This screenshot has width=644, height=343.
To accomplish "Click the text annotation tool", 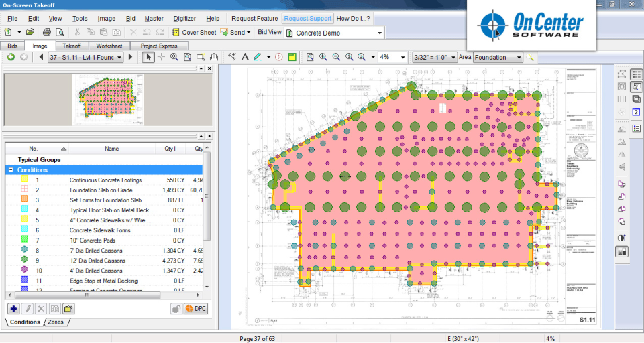I will [x=246, y=58].
